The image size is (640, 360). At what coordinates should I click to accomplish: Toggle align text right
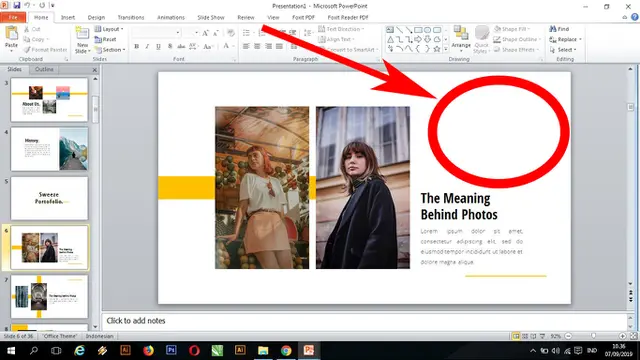[268, 46]
